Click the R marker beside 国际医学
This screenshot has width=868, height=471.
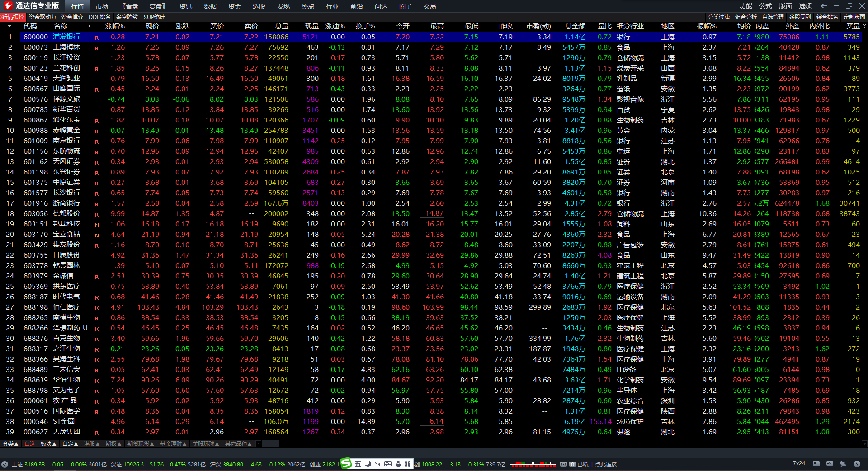(x=97, y=412)
